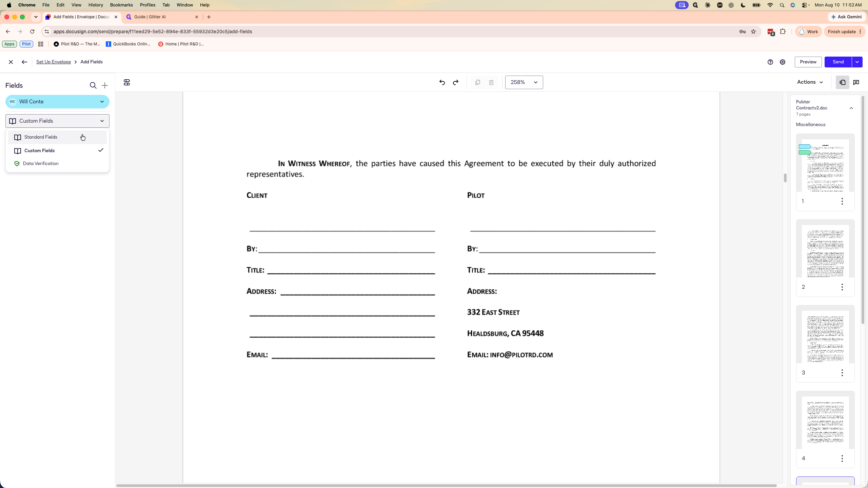This screenshot has width=868, height=488.
Task: Select Standard Fields option
Action: pos(57,137)
